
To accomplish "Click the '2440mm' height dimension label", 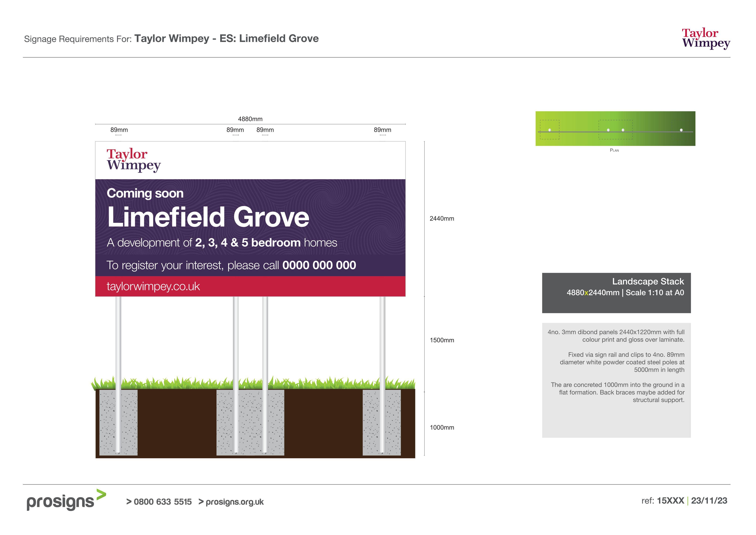I will 442,218.
